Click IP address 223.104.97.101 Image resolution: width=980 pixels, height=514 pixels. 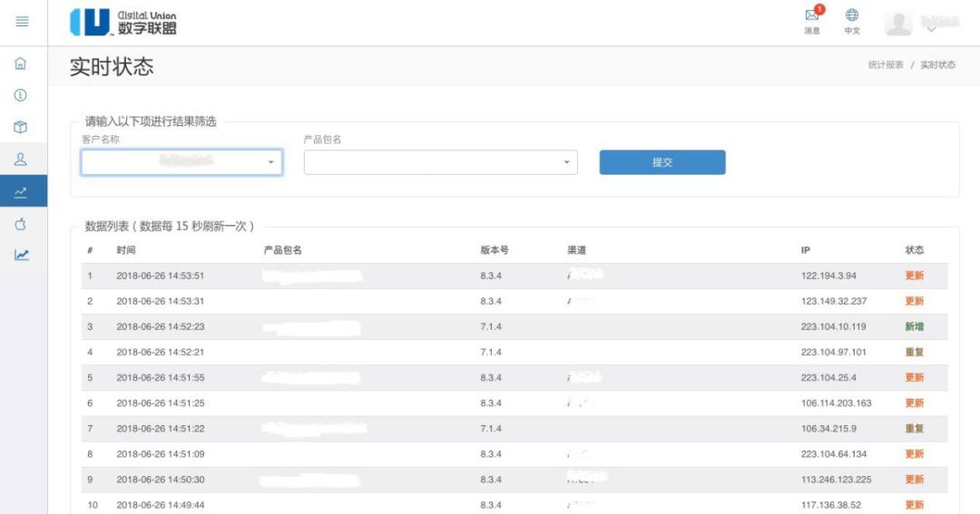click(834, 353)
